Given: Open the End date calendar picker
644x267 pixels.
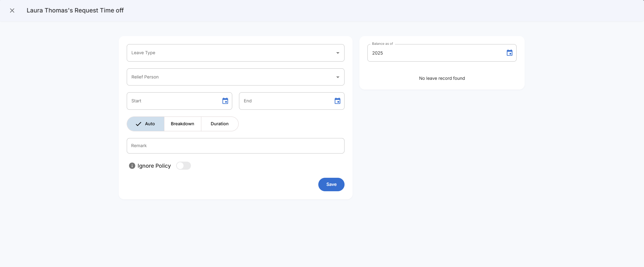Looking at the screenshot, I should pos(337,101).
